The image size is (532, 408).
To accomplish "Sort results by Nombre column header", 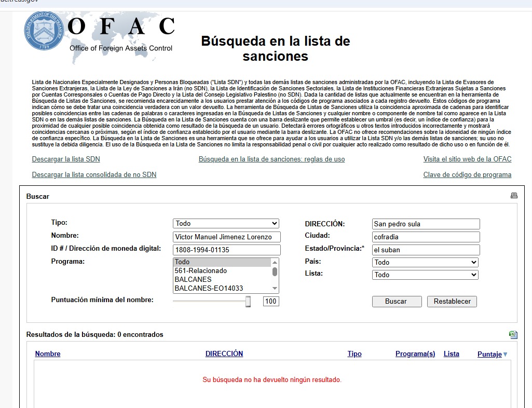I will (48, 354).
